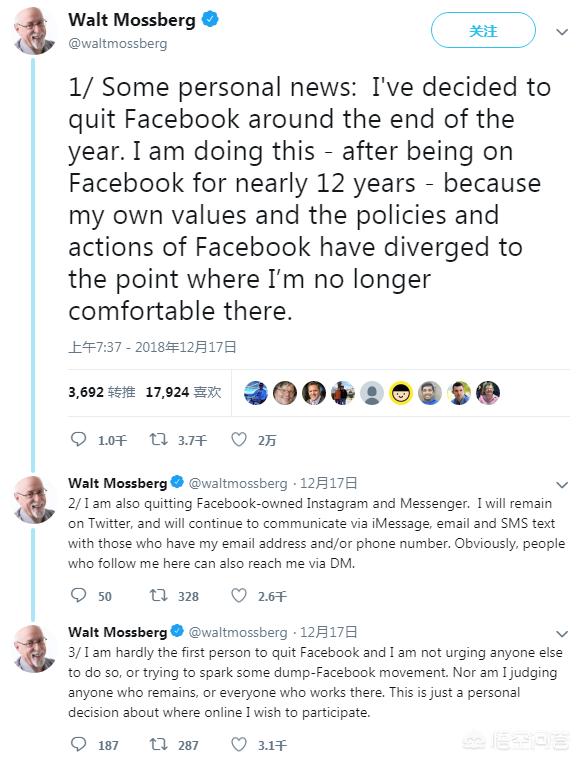Image resolution: width=580 pixels, height=760 pixels.
Task: Click the yellow smiley liker avatar
Action: [401, 393]
